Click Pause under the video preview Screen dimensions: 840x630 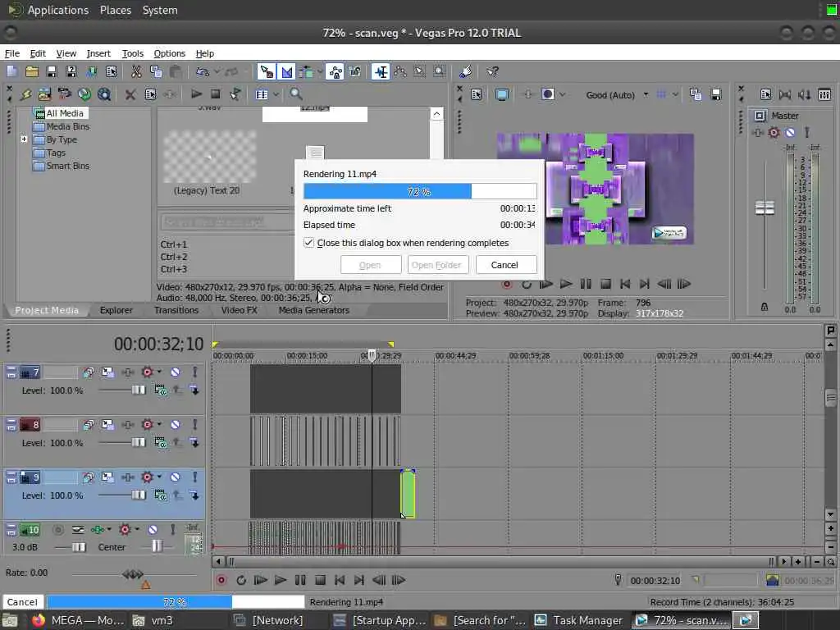click(586, 284)
